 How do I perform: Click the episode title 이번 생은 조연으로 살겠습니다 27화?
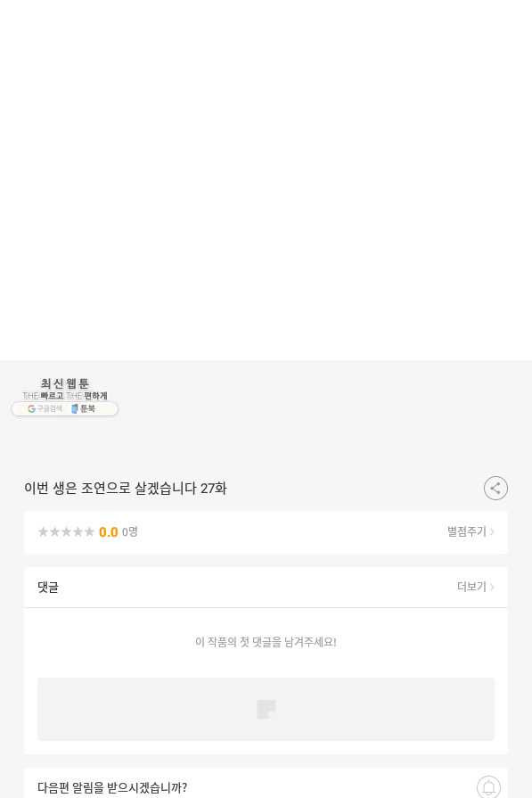click(x=125, y=488)
